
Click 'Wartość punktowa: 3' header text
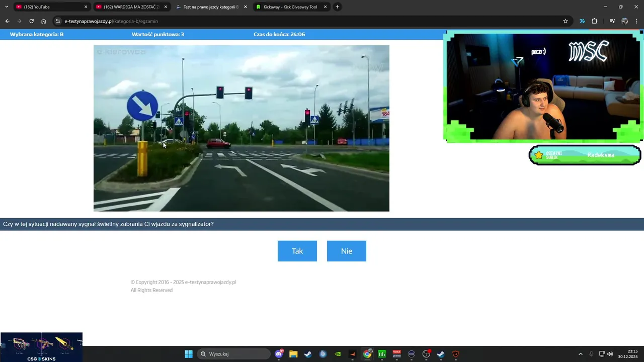click(x=157, y=34)
